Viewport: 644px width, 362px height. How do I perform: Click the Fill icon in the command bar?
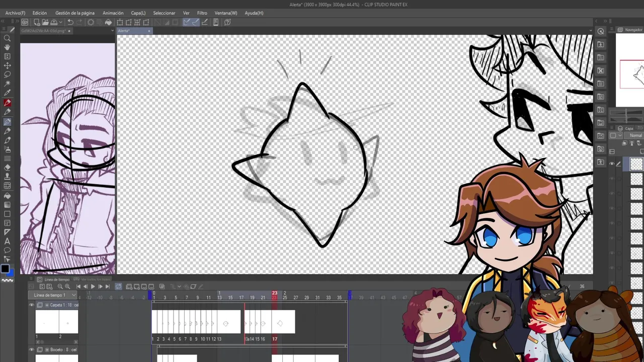pos(108,22)
